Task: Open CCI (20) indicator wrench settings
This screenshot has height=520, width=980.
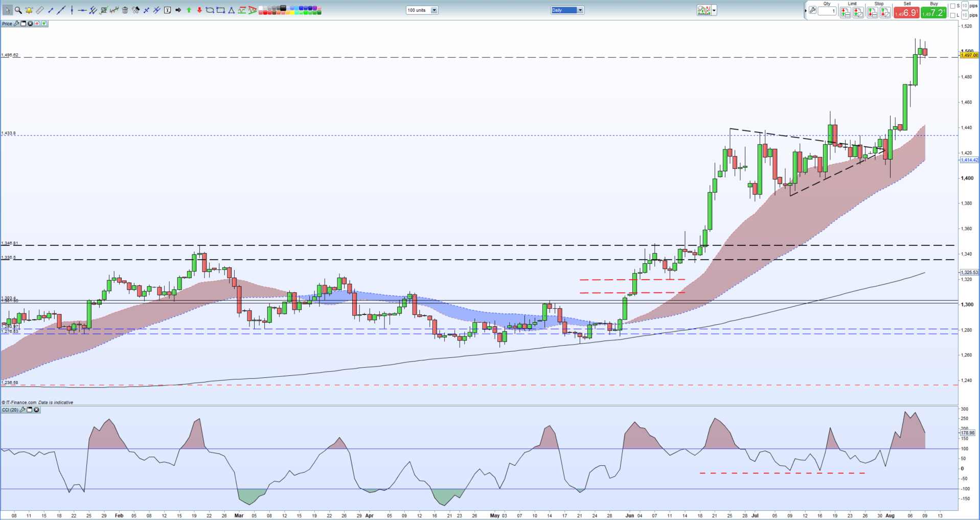Action: pos(22,410)
